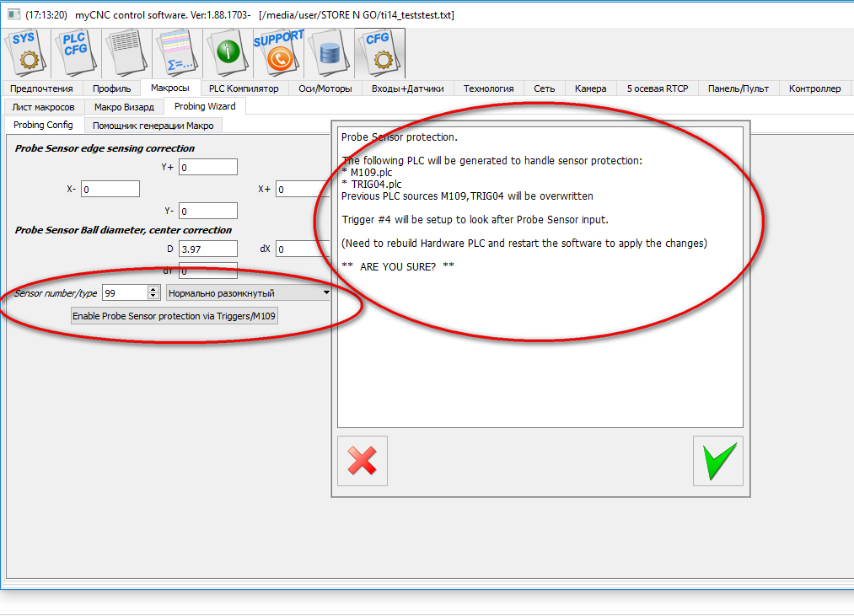Open the Лист макросов subtab

coord(44,107)
